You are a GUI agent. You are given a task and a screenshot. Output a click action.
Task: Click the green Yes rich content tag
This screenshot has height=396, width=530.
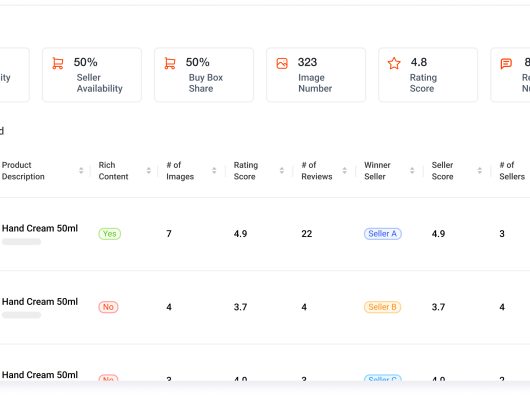[110, 234]
